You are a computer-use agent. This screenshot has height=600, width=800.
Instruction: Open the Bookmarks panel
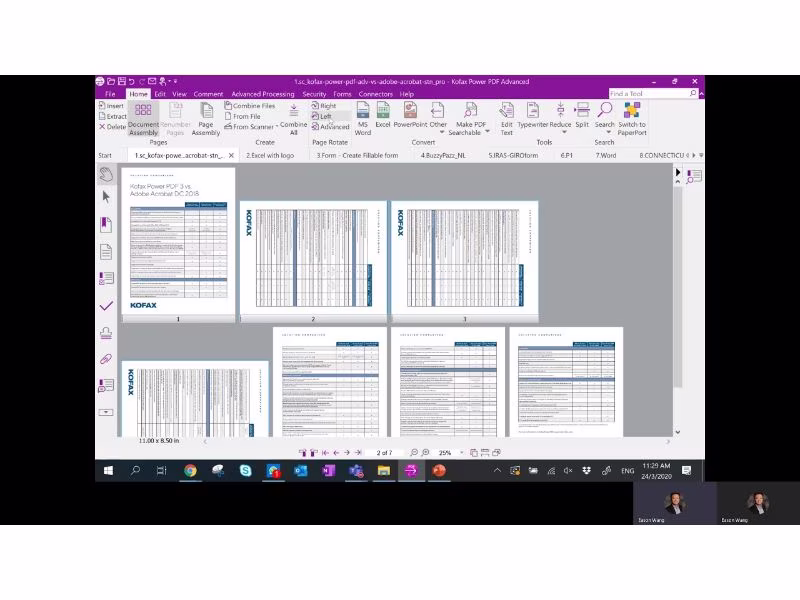coord(106,224)
